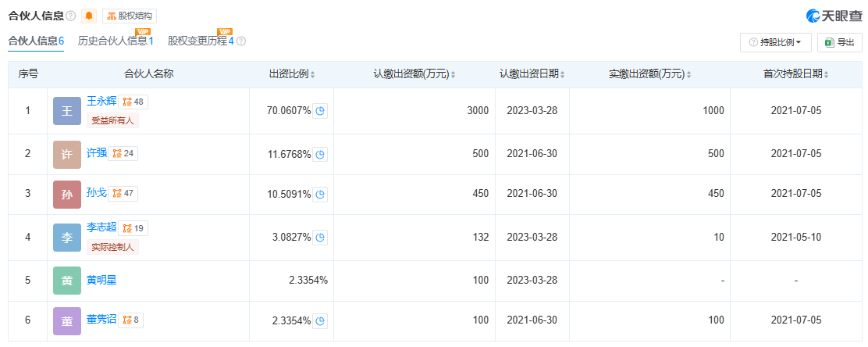Viewport: 868px width, 347px height.
Task: Click pie chart icon beside 70.0607%
Action: [320, 111]
